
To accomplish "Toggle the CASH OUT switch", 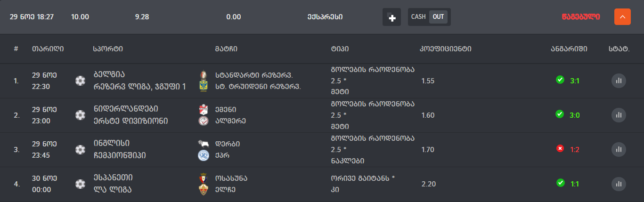I will click(429, 17).
